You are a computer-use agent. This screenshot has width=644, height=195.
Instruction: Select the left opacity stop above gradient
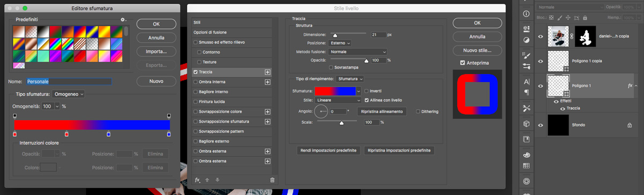click(14, 116)
